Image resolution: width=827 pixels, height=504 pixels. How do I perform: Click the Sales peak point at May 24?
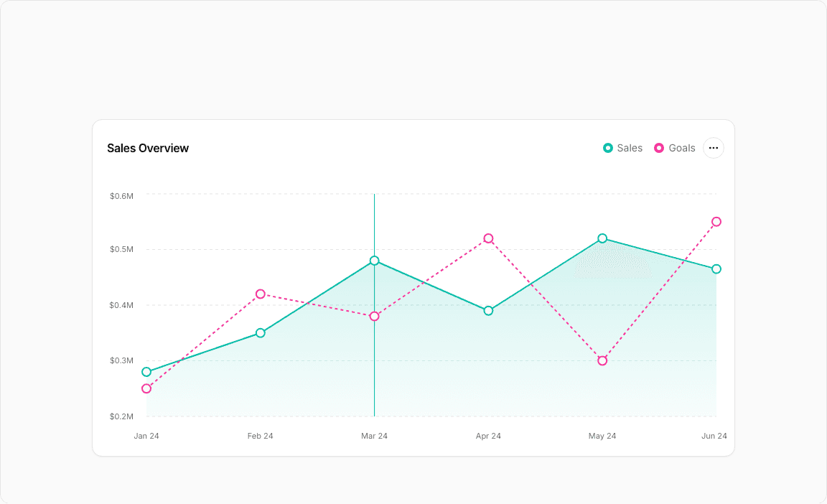pyautogui.click(x=602, y=238)
